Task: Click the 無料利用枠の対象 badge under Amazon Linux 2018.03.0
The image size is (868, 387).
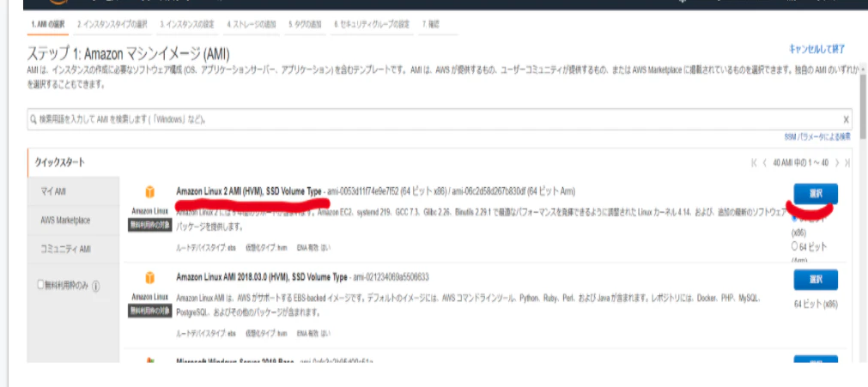Action: pyautogui.click(x=150, y=311)
